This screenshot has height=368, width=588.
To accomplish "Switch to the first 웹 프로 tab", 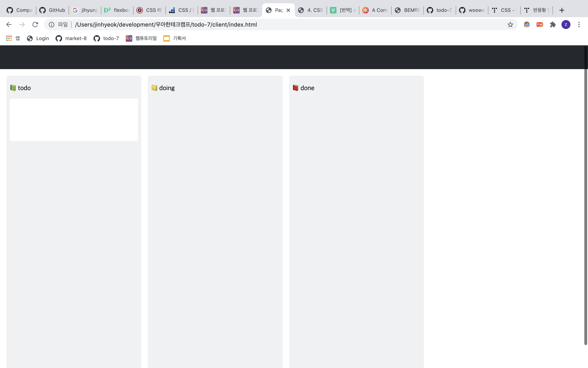I will tap(214, 10).
